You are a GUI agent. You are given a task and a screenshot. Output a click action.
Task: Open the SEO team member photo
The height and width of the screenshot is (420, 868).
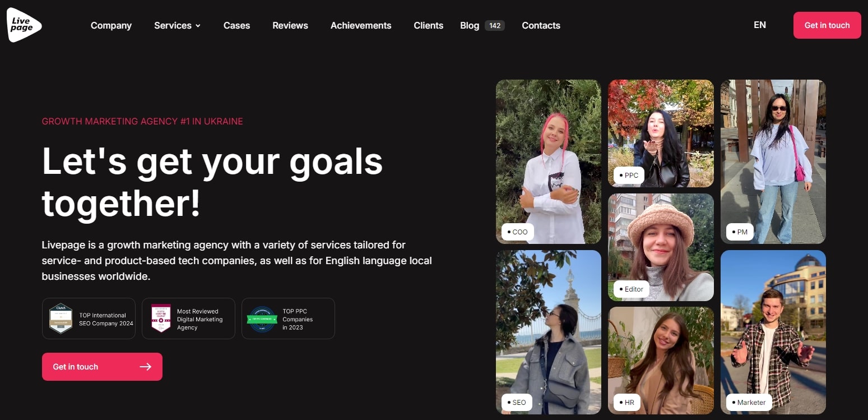tap(549, 332)
